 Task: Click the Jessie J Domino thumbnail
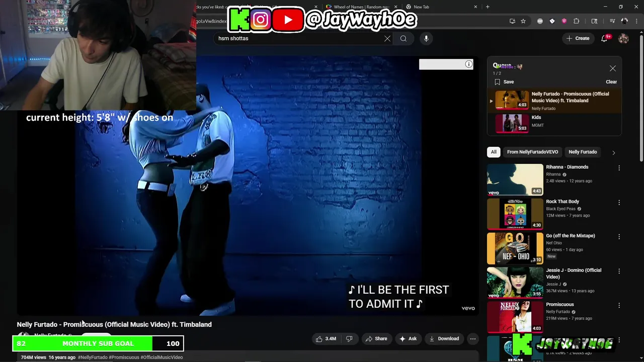(x=515, y=283)
